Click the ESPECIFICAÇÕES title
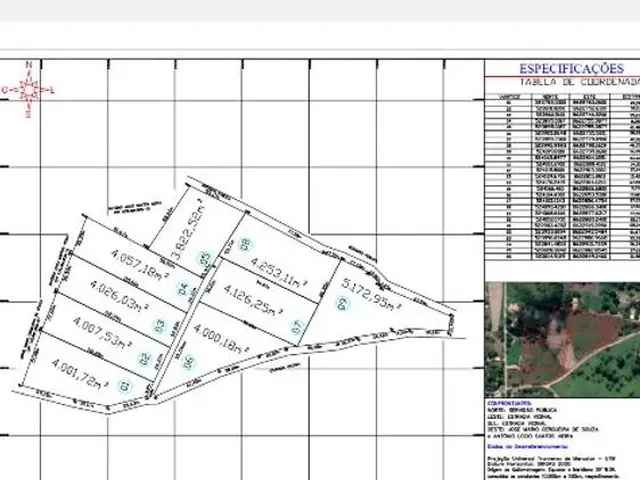This screenshot has width=640, height=480. tap(571, 68)
